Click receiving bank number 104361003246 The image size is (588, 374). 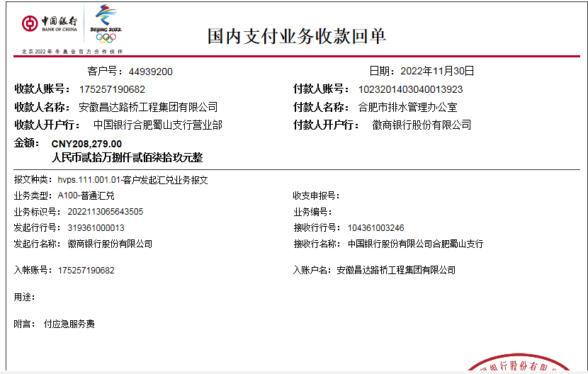pos(375,228)
